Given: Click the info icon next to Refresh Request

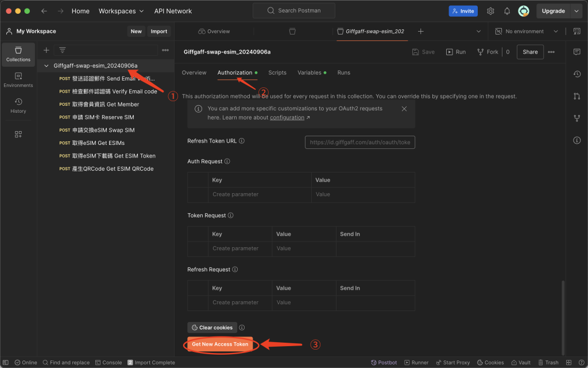Looking at the screenshot, I should (x=235, y=269).
